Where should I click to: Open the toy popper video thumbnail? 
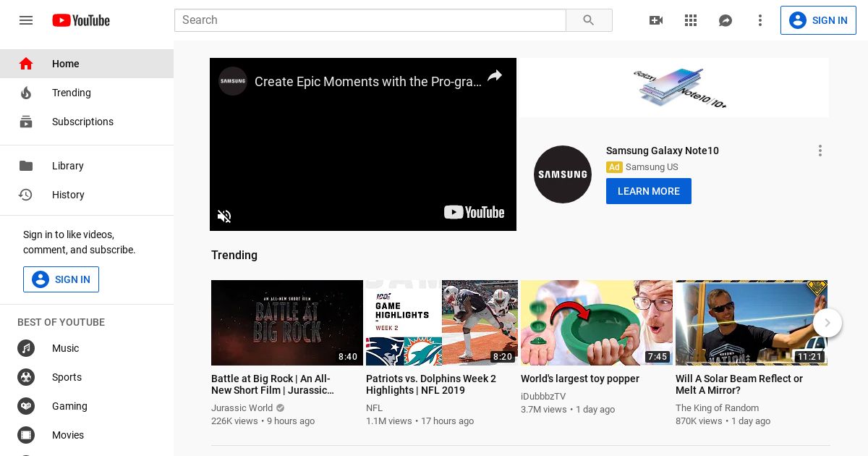[x=597, y=323]
